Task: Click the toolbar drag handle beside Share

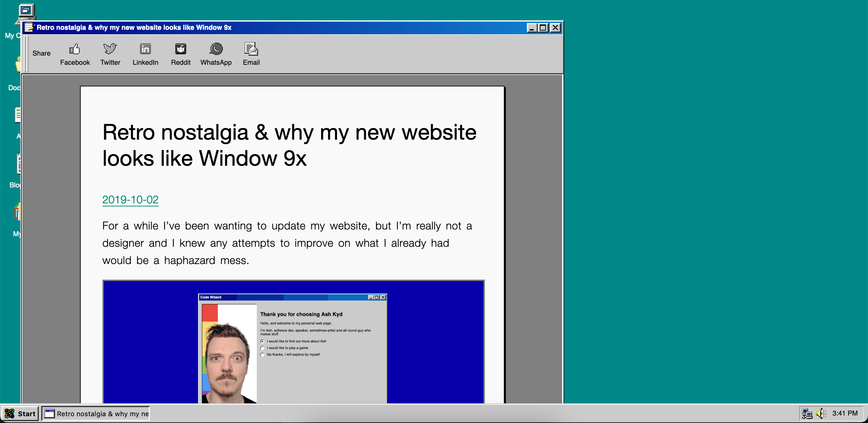Action: (26, 54)
